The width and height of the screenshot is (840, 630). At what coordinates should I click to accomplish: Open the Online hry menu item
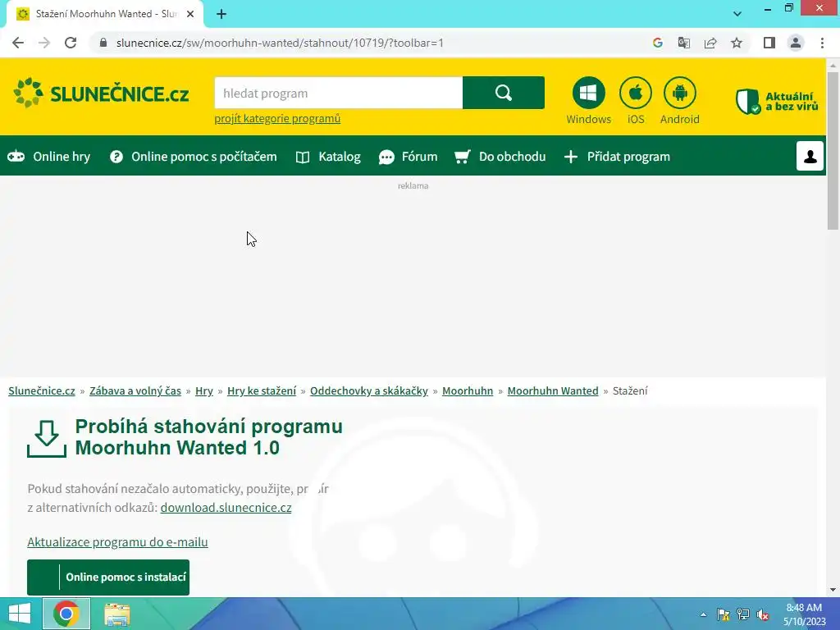coord(48,157)
